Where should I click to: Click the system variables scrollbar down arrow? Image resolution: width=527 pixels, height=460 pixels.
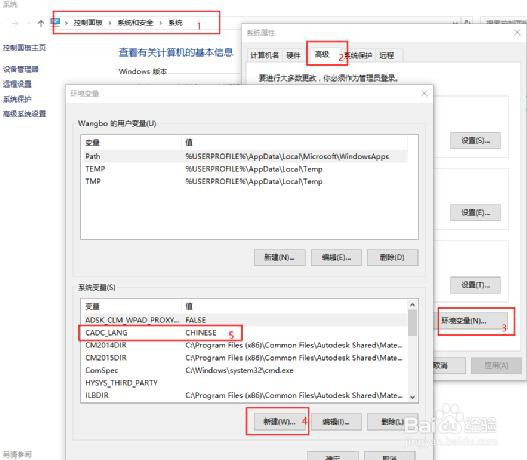point(413,397)
